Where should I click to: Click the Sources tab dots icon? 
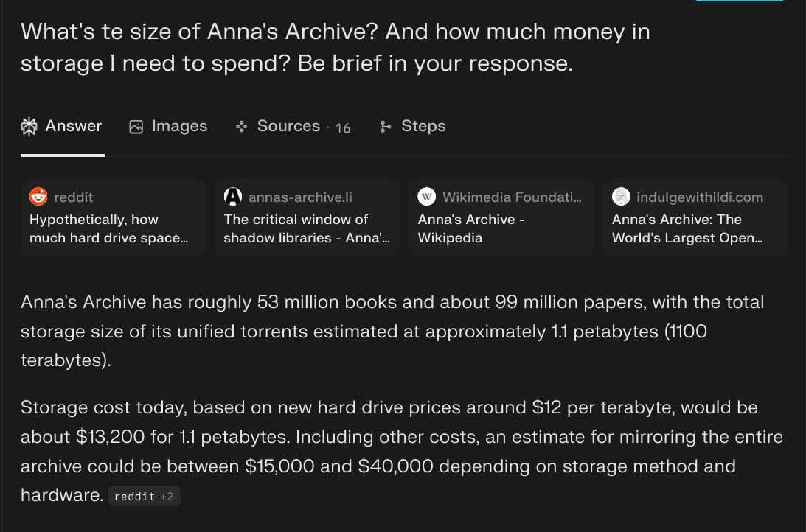click(241, 126)
